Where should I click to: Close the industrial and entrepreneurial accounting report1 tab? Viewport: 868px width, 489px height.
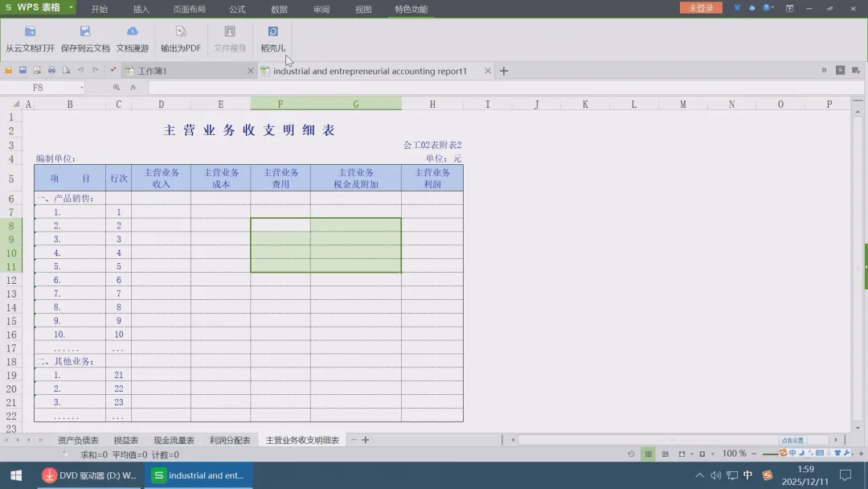(488, 71)
